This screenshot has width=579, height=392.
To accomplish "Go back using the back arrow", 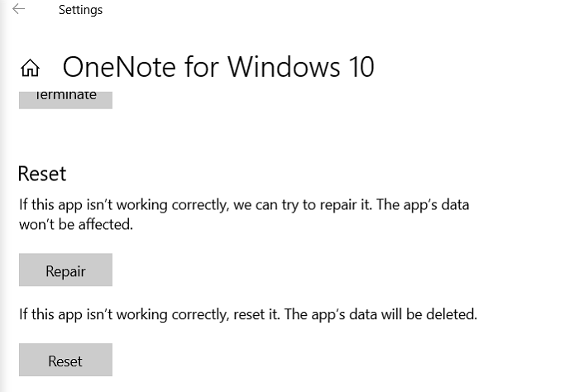I will click(18, 10).
